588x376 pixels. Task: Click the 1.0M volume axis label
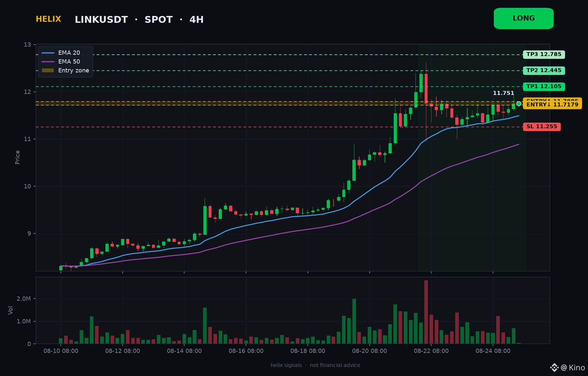(24, 321)
